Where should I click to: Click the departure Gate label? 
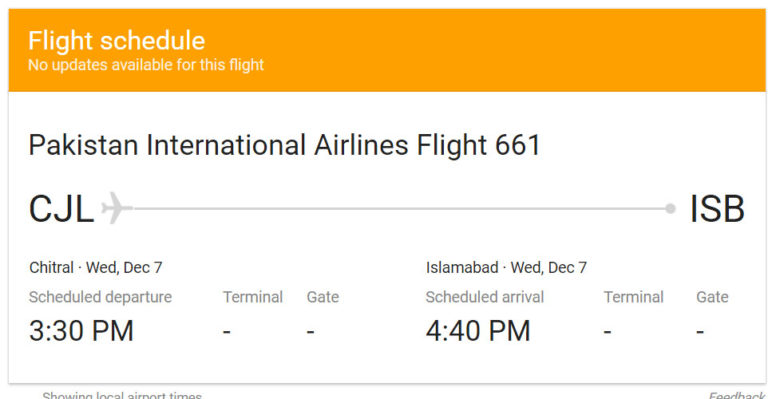click(x=323, y=297)
